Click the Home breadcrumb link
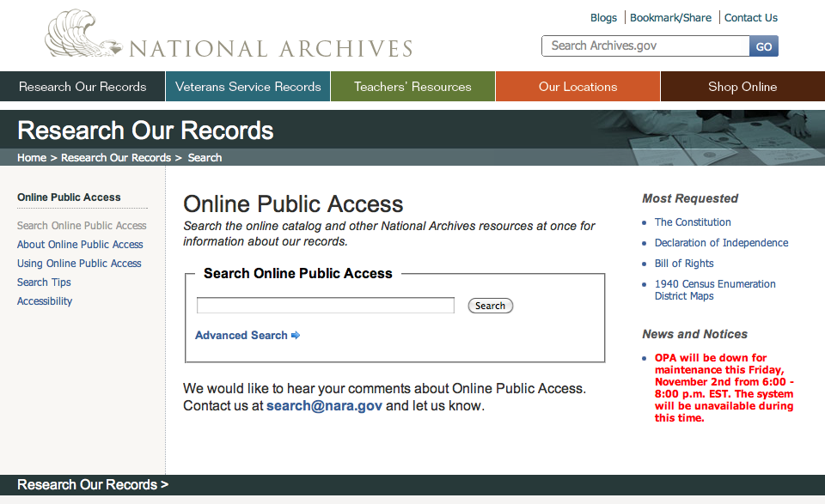The height and width of the screenshot is (504, 825). point(32,158)
